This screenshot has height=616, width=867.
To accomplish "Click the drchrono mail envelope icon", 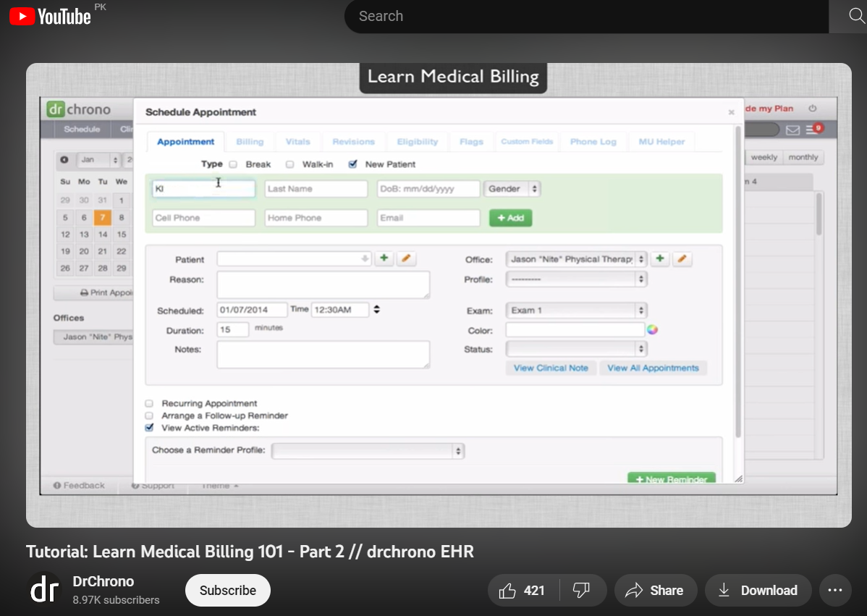I will 792,130.
